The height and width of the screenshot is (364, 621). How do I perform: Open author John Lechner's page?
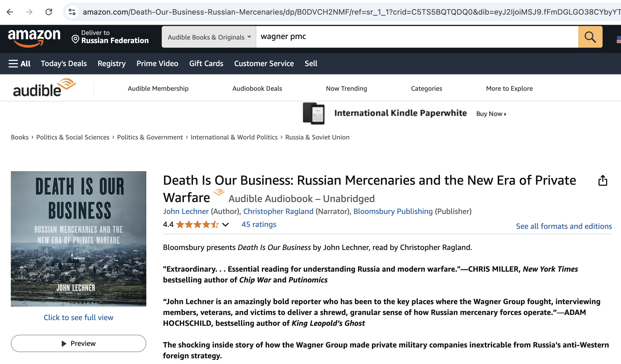[x=186, y=212]
